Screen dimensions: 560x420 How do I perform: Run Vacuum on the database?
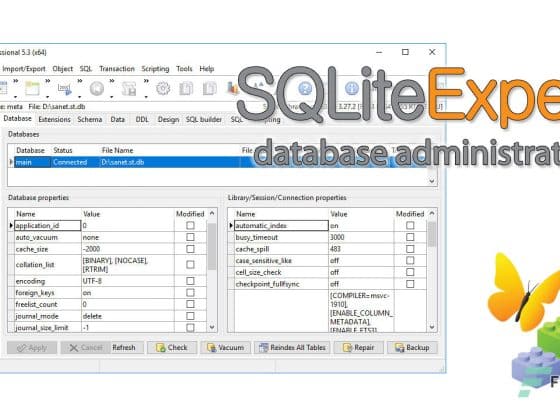coord(225,348)
